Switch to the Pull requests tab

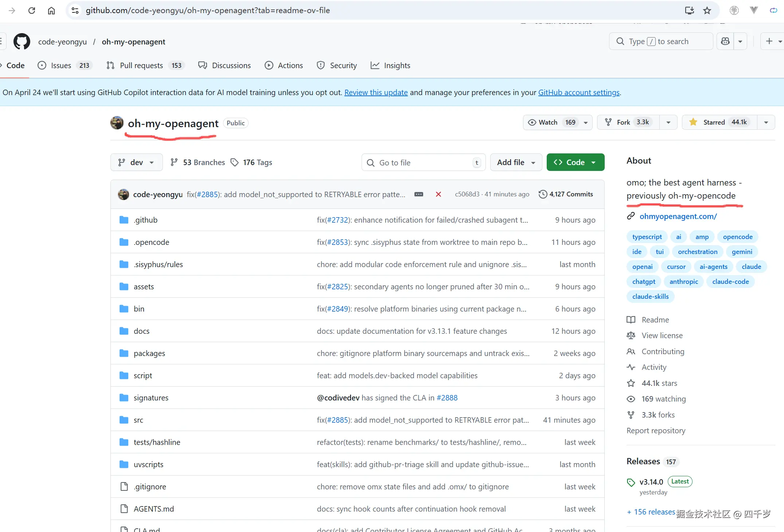pyautogui.click(x=141, y=66)
